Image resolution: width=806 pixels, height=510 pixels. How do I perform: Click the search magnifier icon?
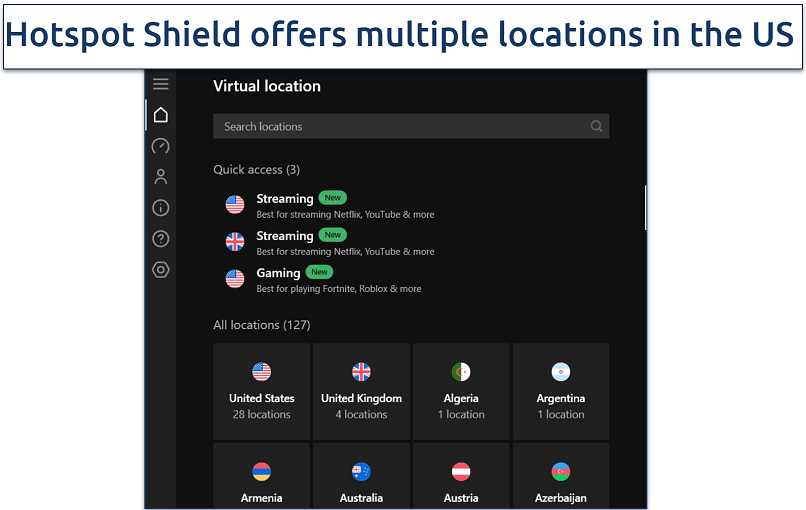click(596, 126)
